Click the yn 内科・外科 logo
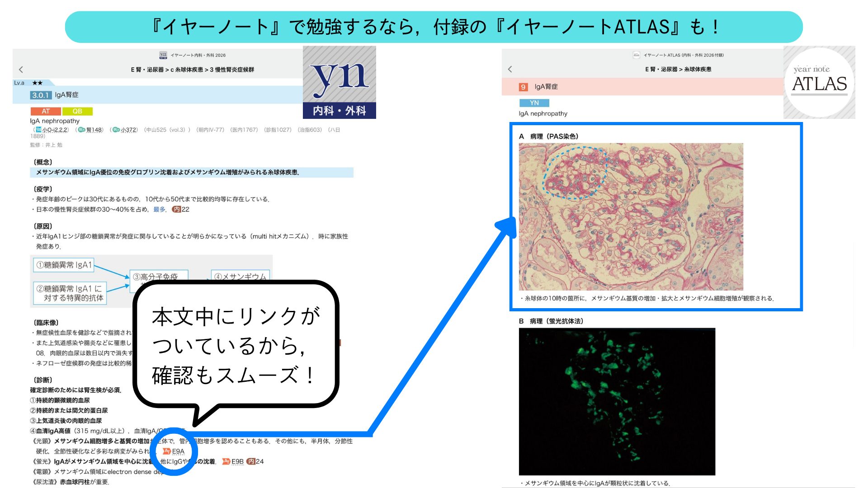The height and width of the screenshot is (488, 868). tap(339, 82)
